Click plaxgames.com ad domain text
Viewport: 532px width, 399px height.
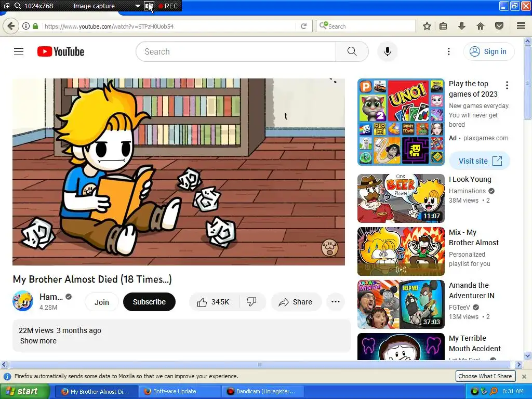486,138
